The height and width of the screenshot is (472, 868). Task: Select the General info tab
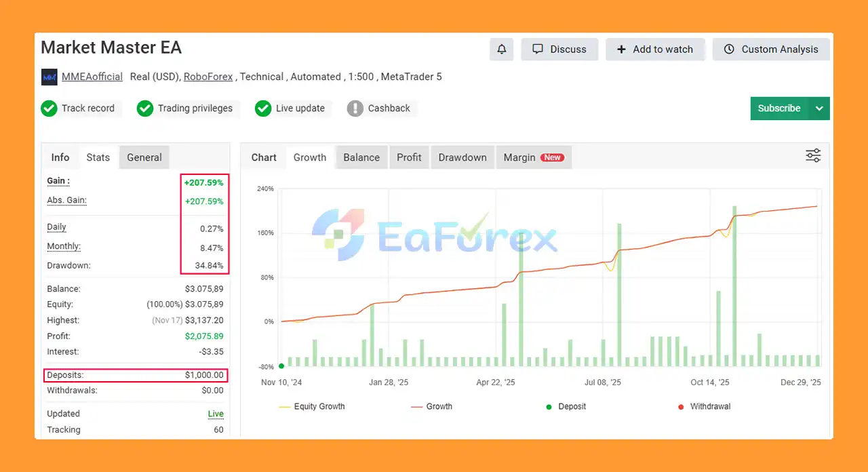[x=144, y=157]
